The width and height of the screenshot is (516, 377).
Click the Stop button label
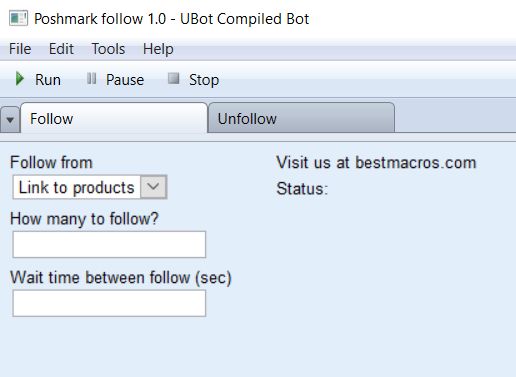point(204,80)
